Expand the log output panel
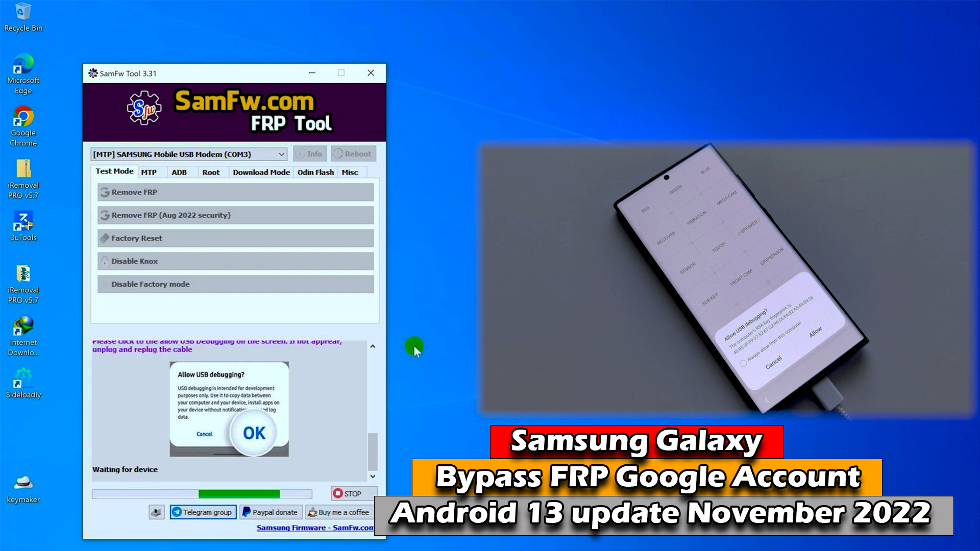Screen dimensions: 980x551 (373, 346)
